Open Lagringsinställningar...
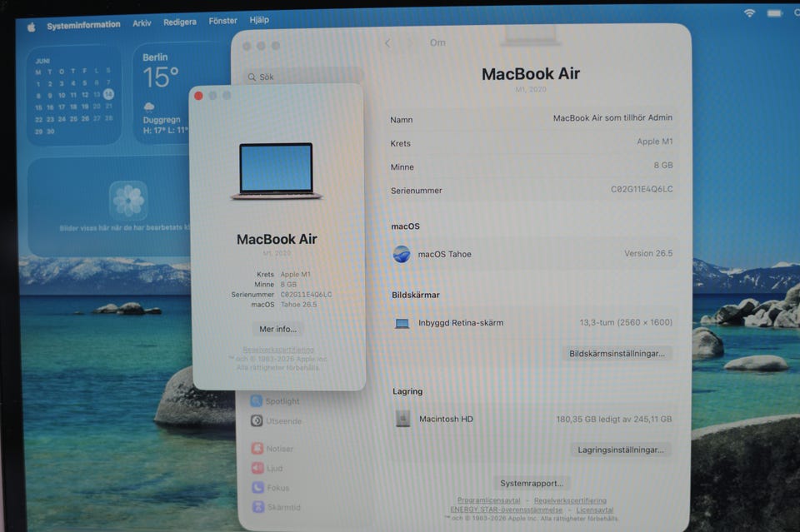This screenshot has height=532, width=800. point(620,450)
